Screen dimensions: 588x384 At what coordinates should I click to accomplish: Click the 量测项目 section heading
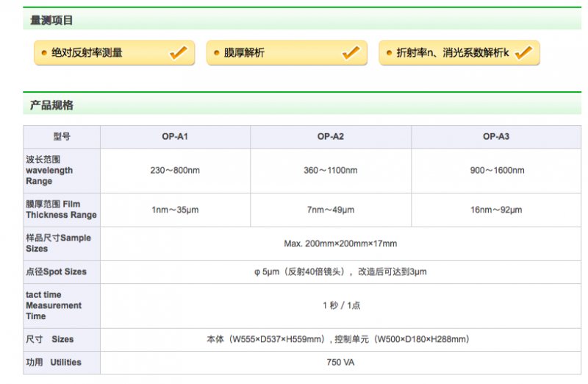point(51,21)
